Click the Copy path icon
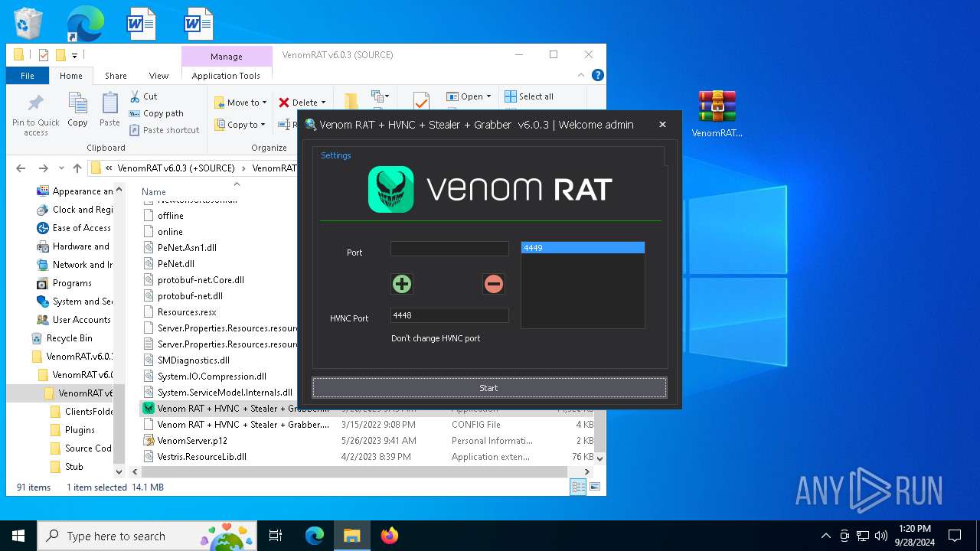The height and width of the screenshot is (551, 980). (135, 113)
